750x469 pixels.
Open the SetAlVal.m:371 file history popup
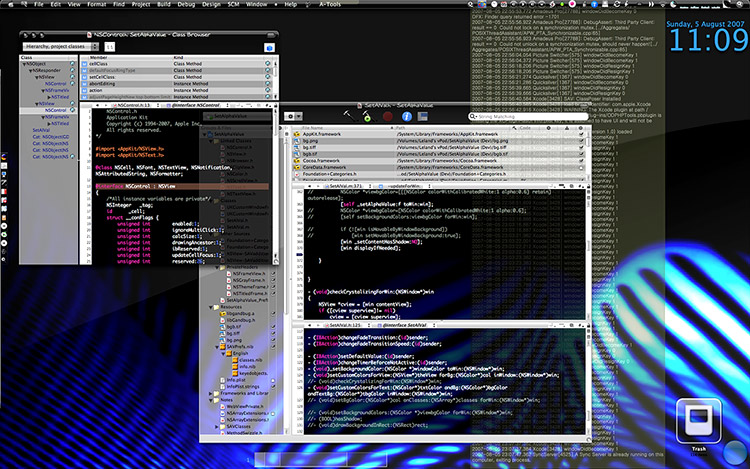(x=351, y=186)
